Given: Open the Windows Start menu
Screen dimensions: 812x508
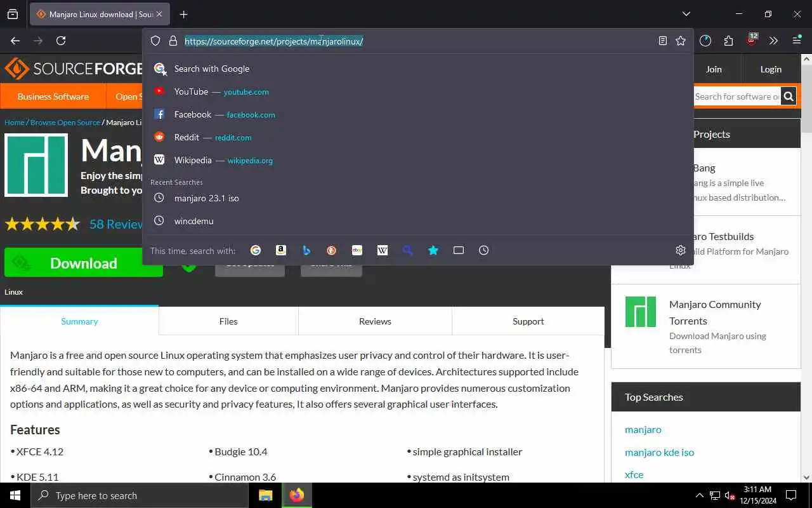Looking at the screenshot, I should click(x=15, y=495).
